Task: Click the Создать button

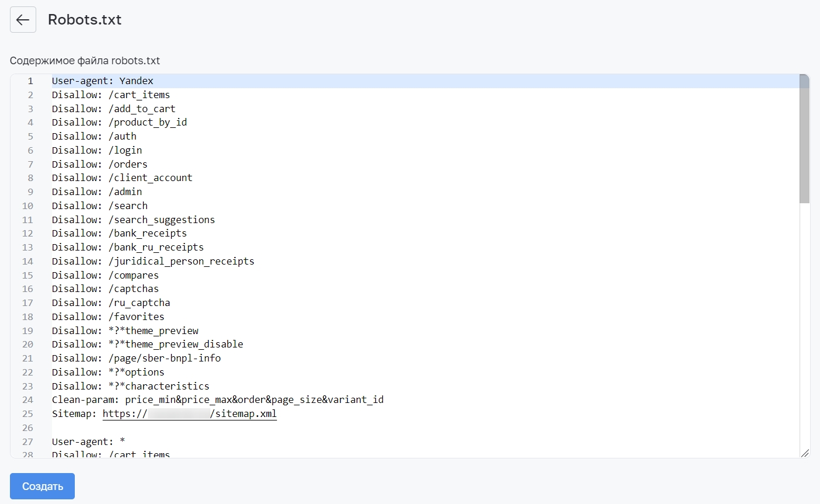Action: point(42,486)
